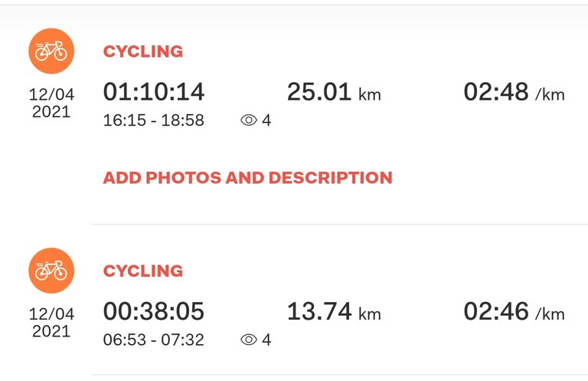Click Add Photos and Description link
This screenshot has height=381, width=588.
[247, 178]
